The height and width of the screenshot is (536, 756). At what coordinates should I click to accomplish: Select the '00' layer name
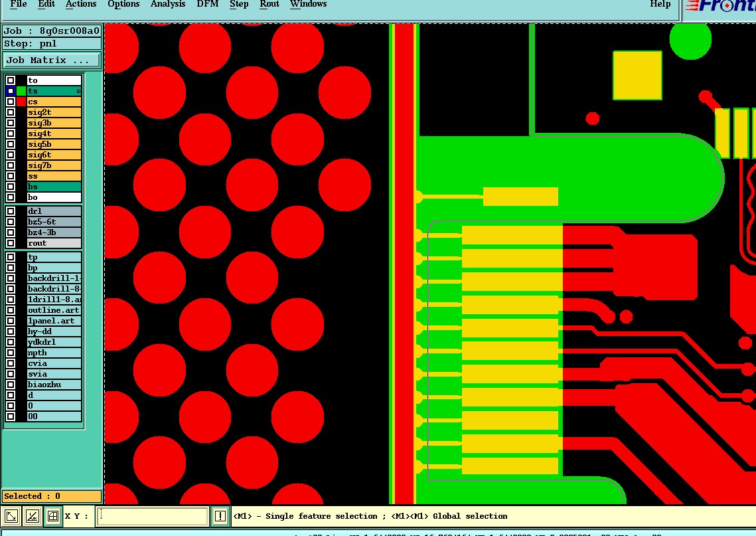(x=54, y=416)
